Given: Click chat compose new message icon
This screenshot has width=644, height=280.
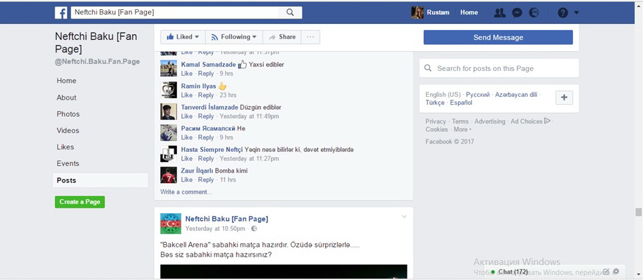Looking at the screenshot, I should [606, 271].
